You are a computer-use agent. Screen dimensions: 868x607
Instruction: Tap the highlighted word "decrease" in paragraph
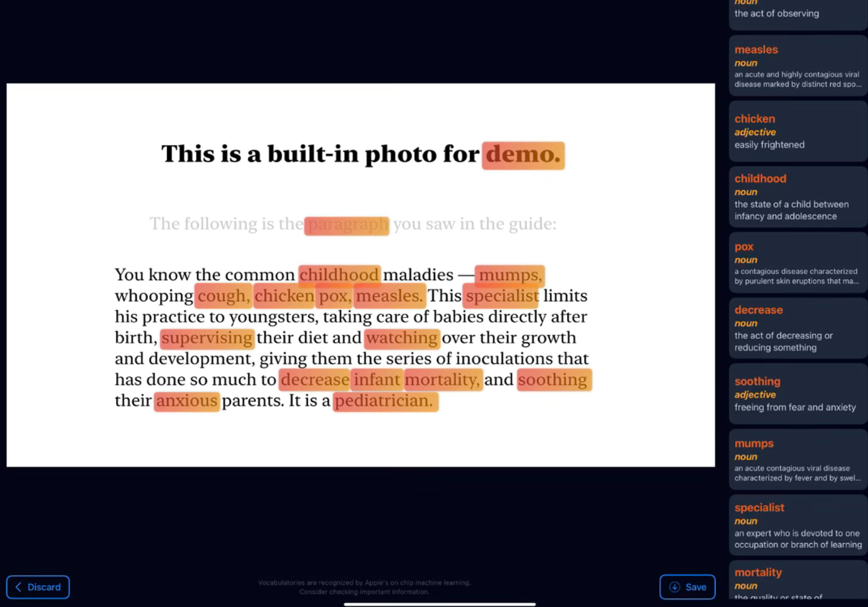tap(314, 380)
